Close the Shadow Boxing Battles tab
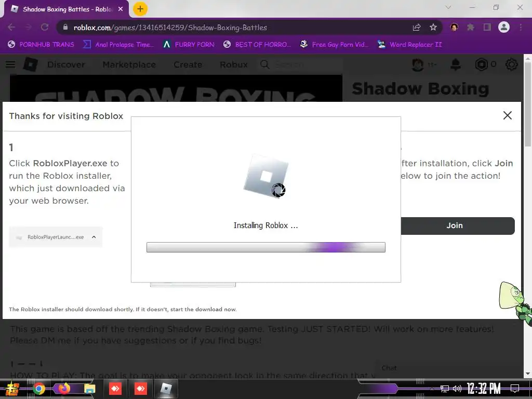The height and width of the screenshot is (399, 532). (x=121, y=9)
